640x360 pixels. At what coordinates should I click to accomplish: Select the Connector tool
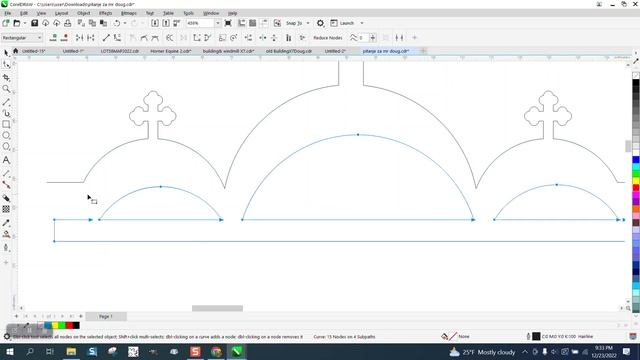pyautogui.click(x=6, y=185)
